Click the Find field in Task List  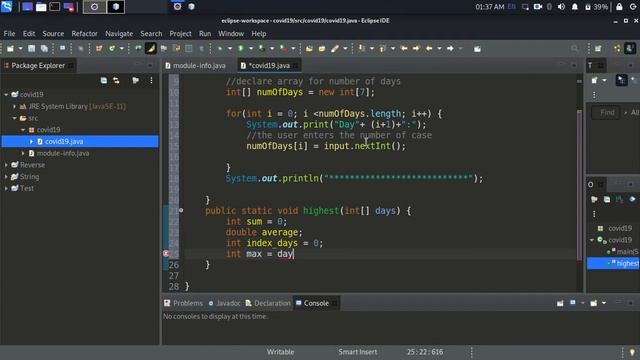pos(607,112)
